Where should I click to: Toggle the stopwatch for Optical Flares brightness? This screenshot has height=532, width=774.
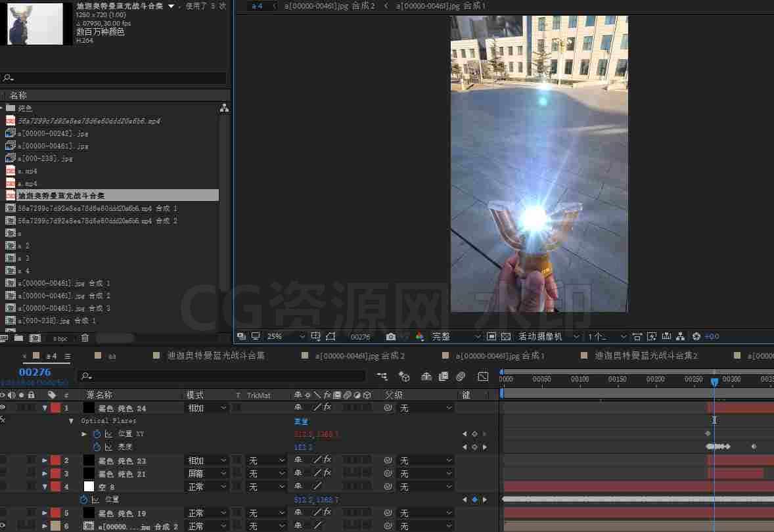click(97, 447)
